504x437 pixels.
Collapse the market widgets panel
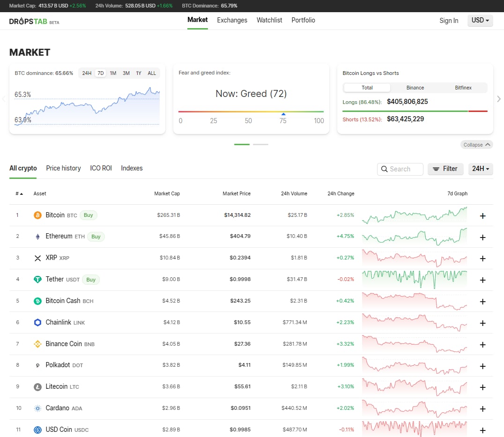[477, 145]
